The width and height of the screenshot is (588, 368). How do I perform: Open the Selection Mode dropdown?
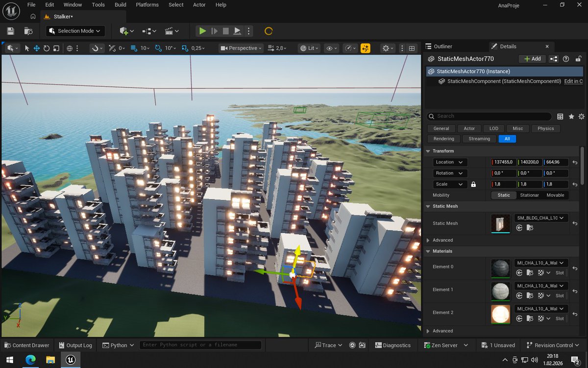[75, 31]
